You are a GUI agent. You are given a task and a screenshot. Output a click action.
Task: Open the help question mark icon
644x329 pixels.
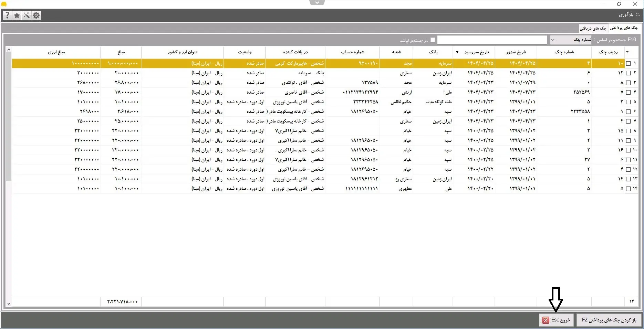pyautogui.click(x=7, y=15)
